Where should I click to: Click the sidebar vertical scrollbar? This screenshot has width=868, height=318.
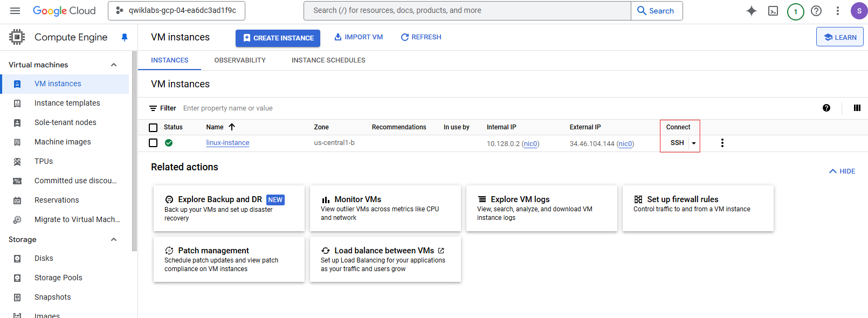tap(134, 151)
